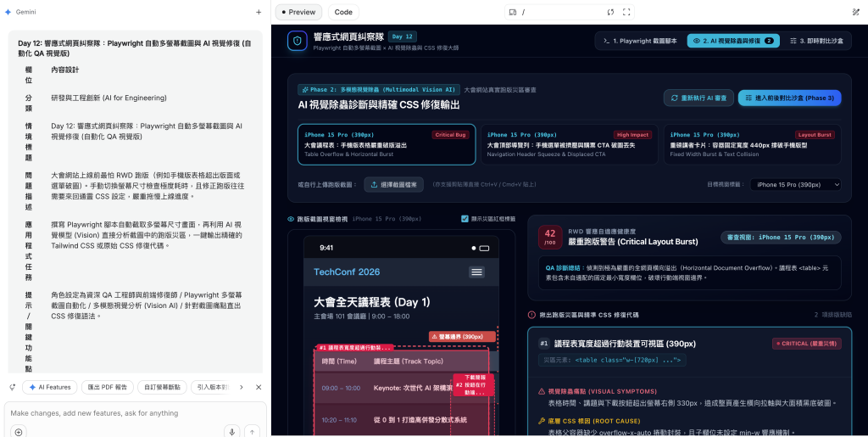Start new chat with plus icon
The image size is (868, 437).
259,12
